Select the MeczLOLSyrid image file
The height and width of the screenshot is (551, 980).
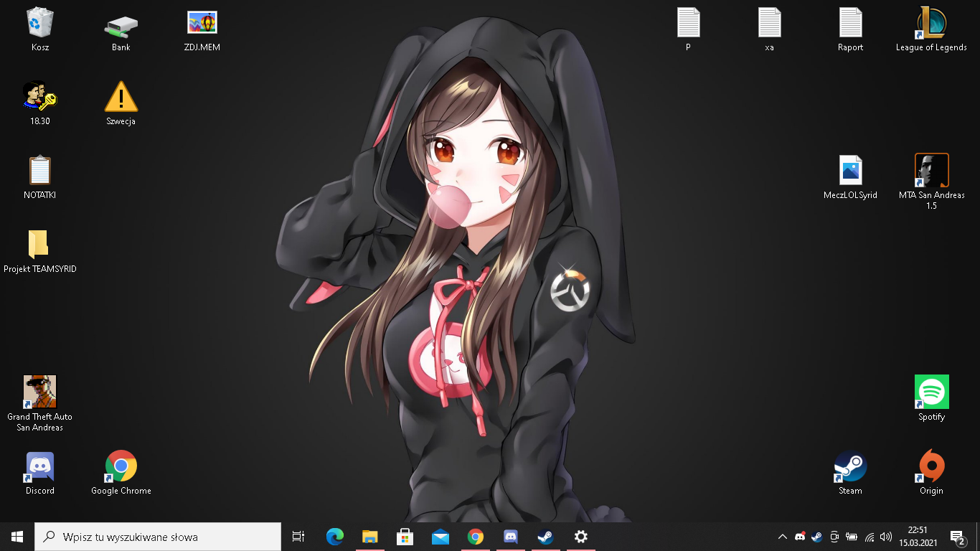tap(850, 177)
